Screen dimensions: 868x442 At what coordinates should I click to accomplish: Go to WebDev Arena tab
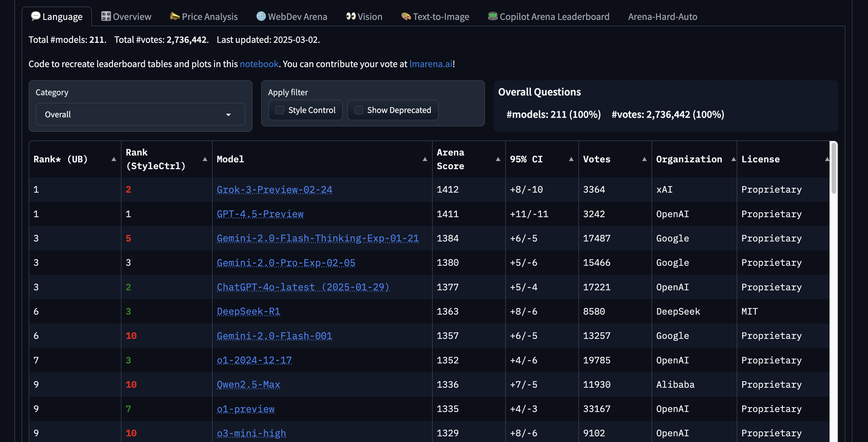pyautogui.click(x=292, y=17)
